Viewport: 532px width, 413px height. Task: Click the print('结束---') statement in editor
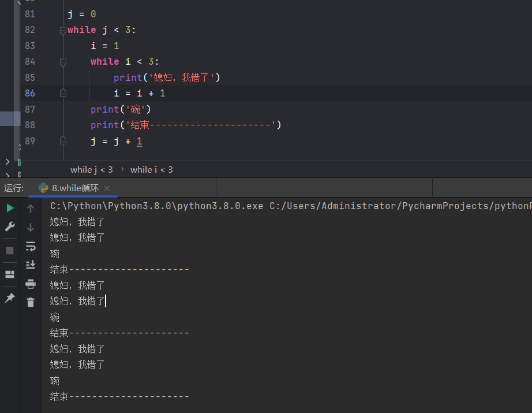186,125
